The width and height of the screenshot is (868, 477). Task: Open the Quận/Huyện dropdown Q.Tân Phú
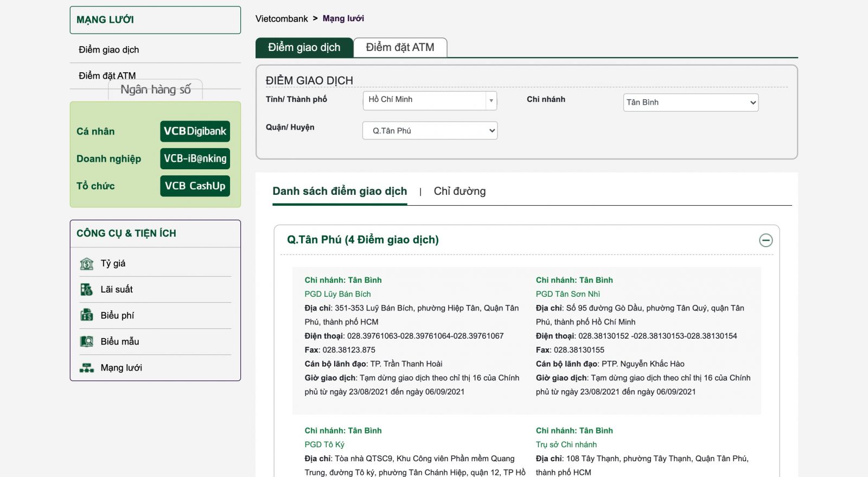tap(430, 131)
